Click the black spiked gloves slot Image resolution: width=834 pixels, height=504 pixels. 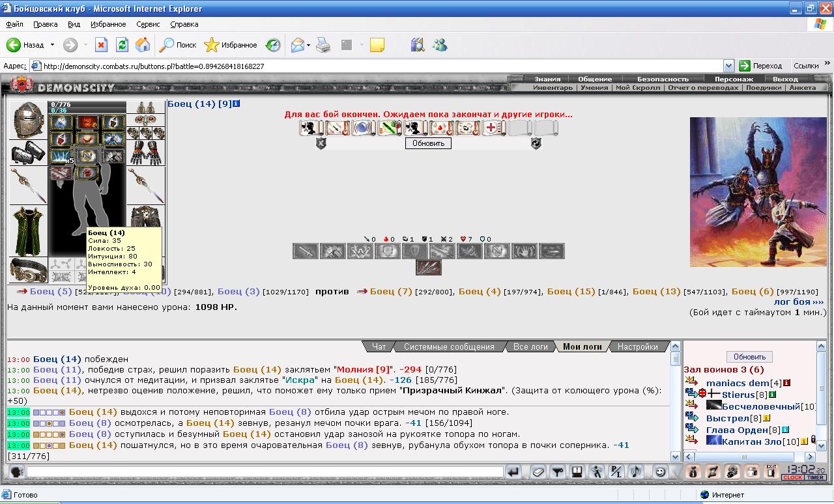click(x=145, y=153)
